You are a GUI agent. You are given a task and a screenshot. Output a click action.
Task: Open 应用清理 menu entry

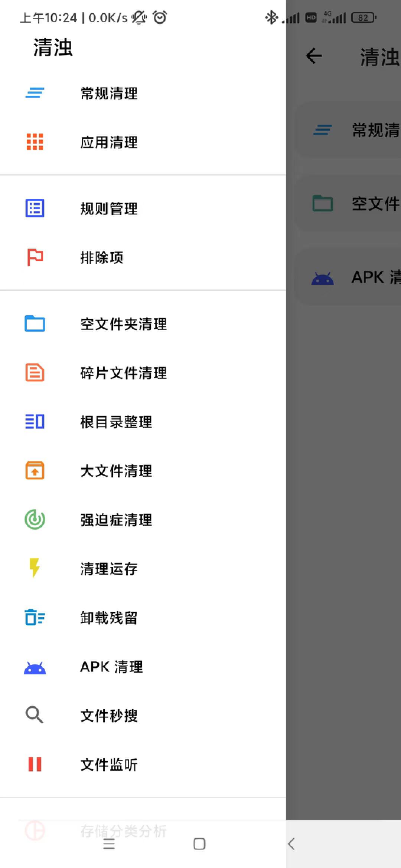tap(143, 142)
